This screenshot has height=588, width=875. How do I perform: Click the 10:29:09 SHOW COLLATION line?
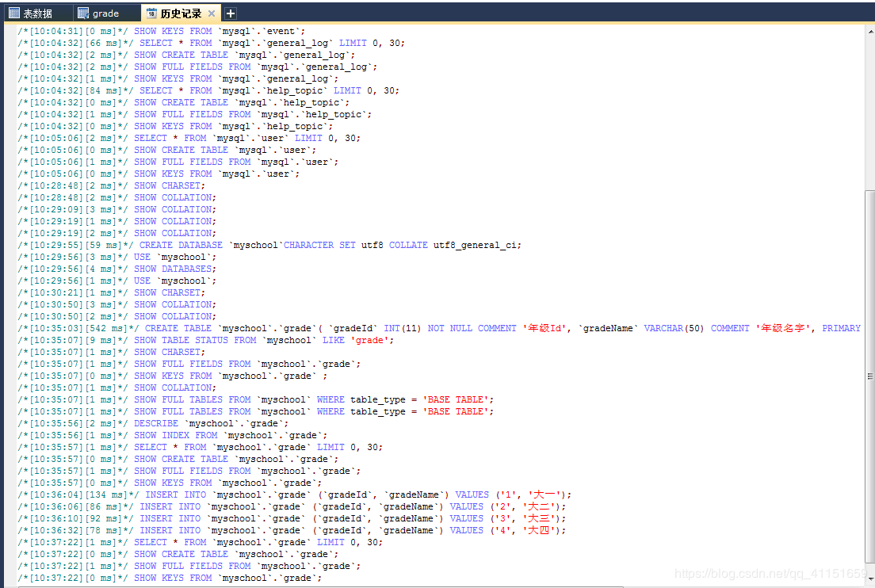tap(117, 210)
